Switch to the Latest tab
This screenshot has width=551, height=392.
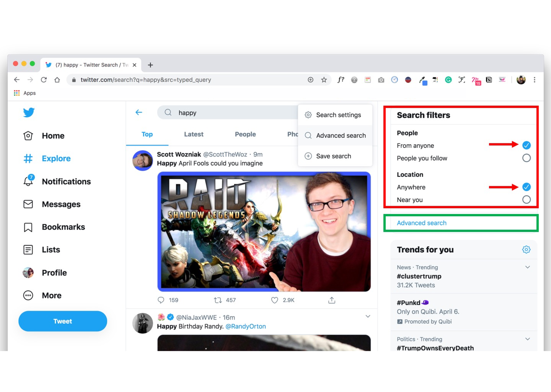coord(194,134)
